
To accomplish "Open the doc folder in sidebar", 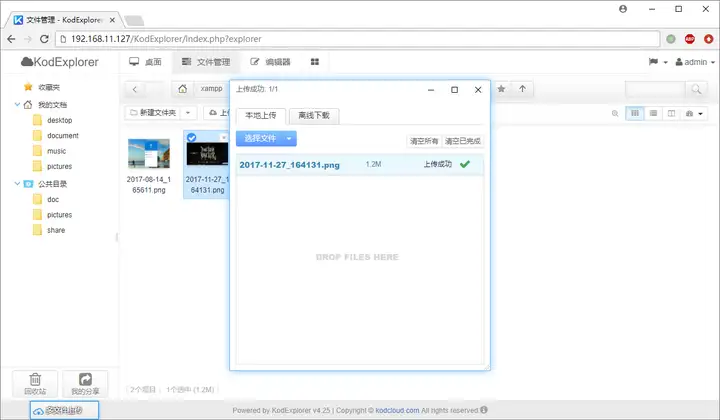I will [53, 200].
